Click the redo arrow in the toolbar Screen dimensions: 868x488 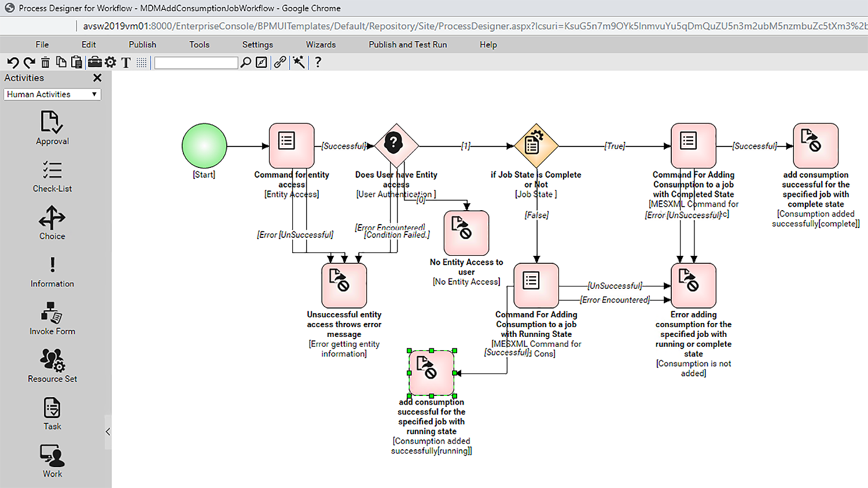pos(29,63)
